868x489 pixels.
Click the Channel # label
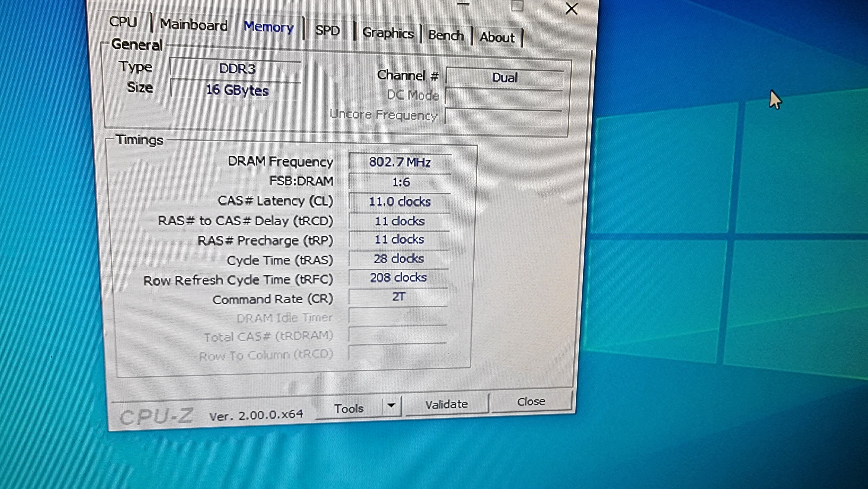[408, 75]
